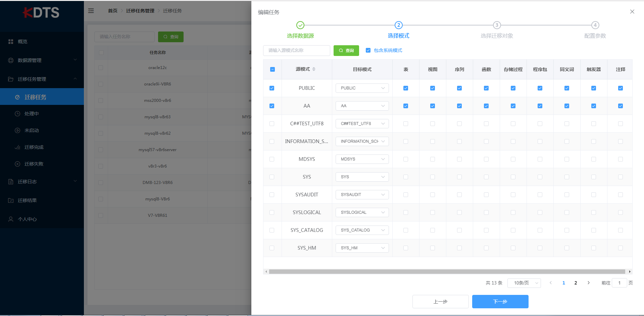
Task: Click scrollbar right arrow in schema table
Action: (x=630, y=272)
